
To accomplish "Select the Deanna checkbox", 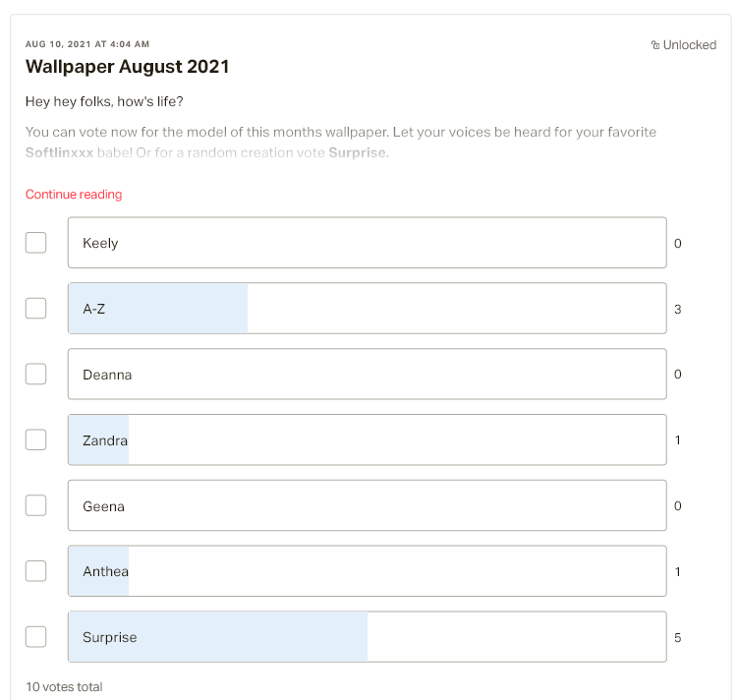I will click(35, 374).
